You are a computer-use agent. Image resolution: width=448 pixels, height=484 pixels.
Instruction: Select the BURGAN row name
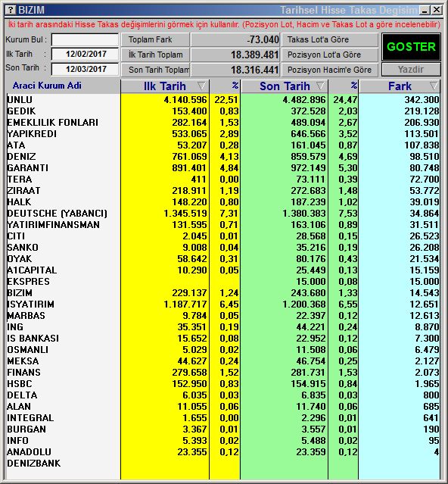pyautogui.click(x=26, y=429)
